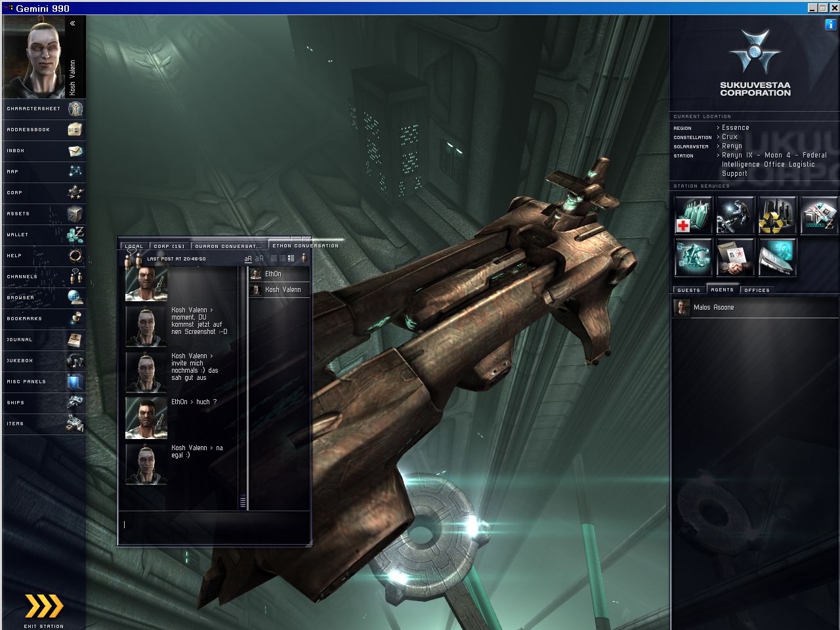Switch to the Corp [15] chat tab

pyautogui.click(x=169, y=246)
